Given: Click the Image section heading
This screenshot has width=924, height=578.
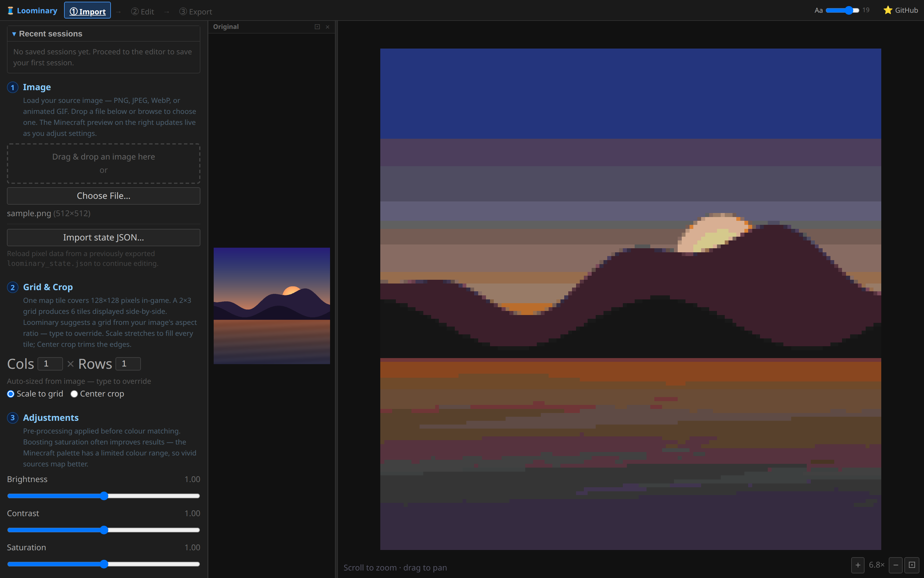Looking at the screenshot, I should click(x=37, y=87).
